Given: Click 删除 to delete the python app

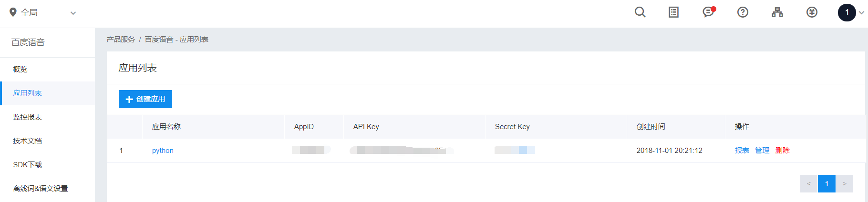Looking at the screenshot, I should tap(782, 151).
